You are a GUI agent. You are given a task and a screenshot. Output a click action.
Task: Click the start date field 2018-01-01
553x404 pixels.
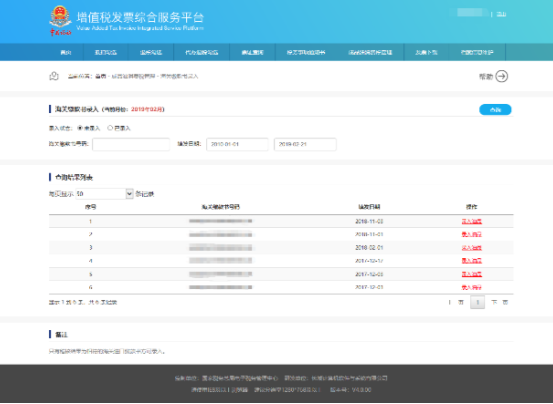(237, 144)
